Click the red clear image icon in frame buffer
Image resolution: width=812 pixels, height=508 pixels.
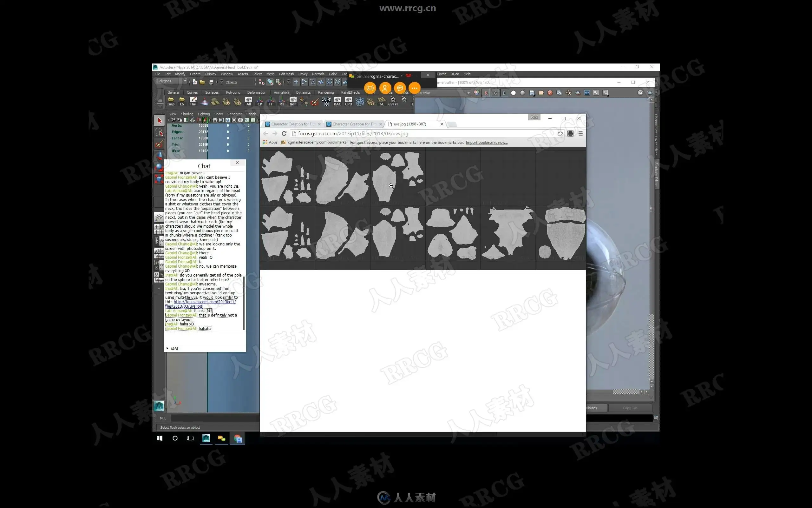pyautogui.click(x=550, y=93)
